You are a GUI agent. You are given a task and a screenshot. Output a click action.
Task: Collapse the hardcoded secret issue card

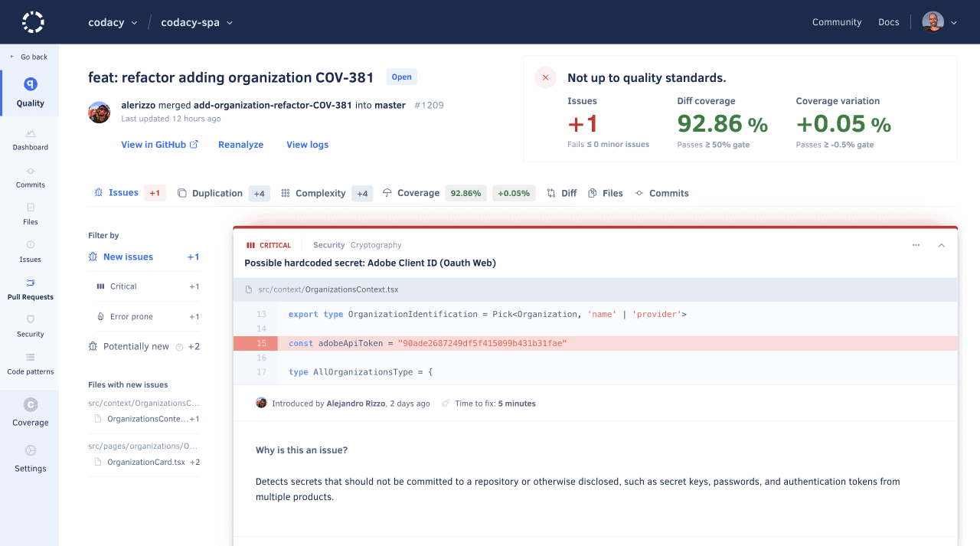point(941,245)
